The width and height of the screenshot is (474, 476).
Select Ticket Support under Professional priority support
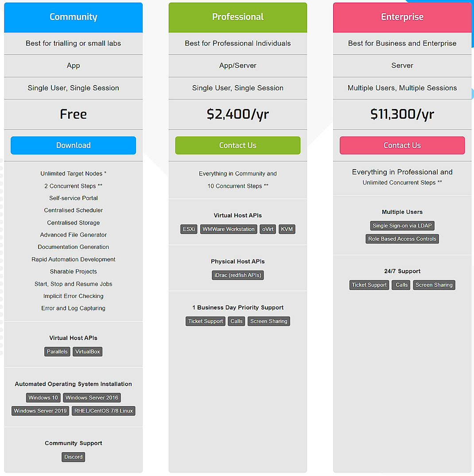click(205, 321)
